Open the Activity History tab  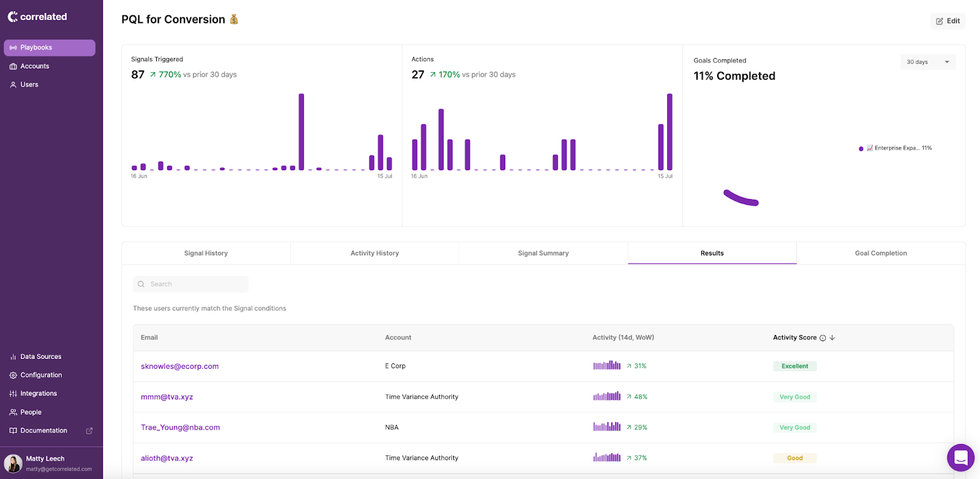(374, 253)
